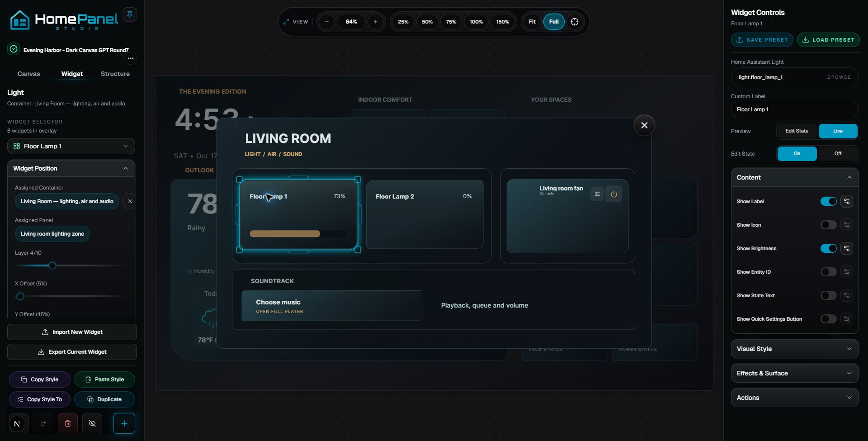Toggle Show Entity ID switch
Viewport: 868px width, 441px height.
829,272
